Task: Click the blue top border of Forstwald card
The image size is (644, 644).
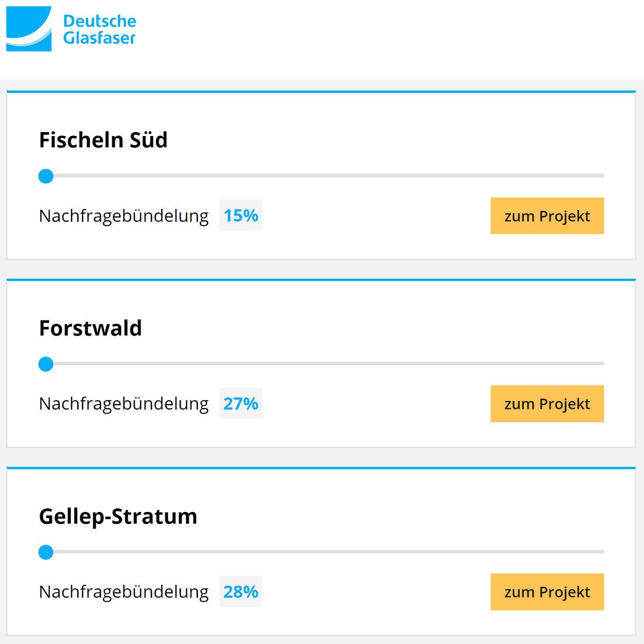Action: point(322,279)
